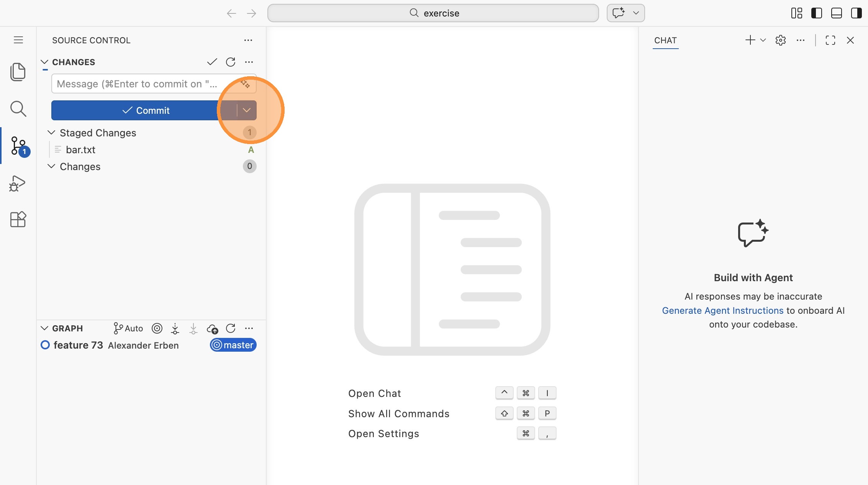Open the Commit button dropdown arrow

(247, 110)
